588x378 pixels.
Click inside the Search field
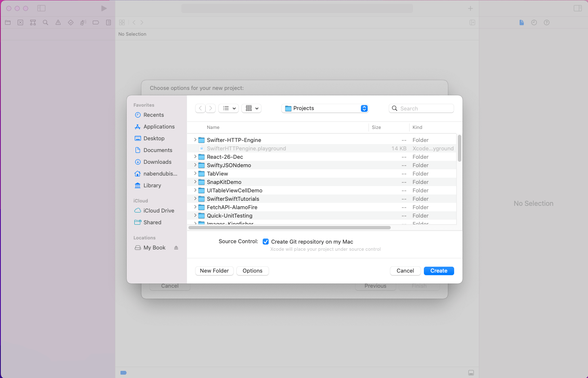point(421,108)
